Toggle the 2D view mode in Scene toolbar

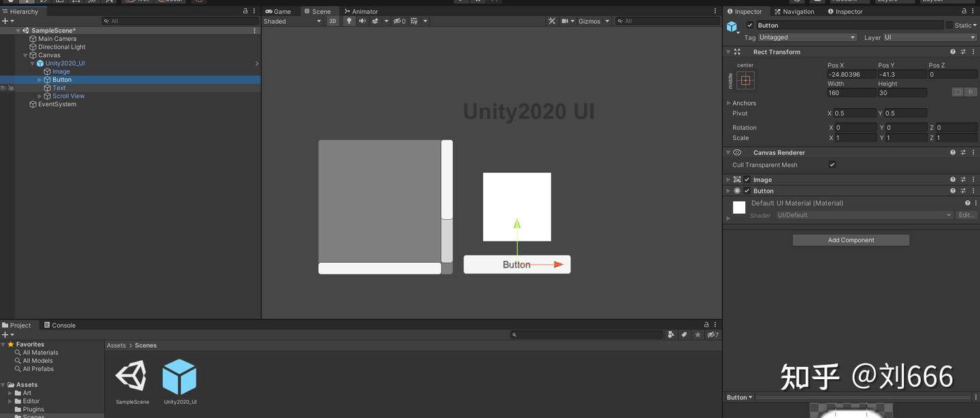coord(332,20)
